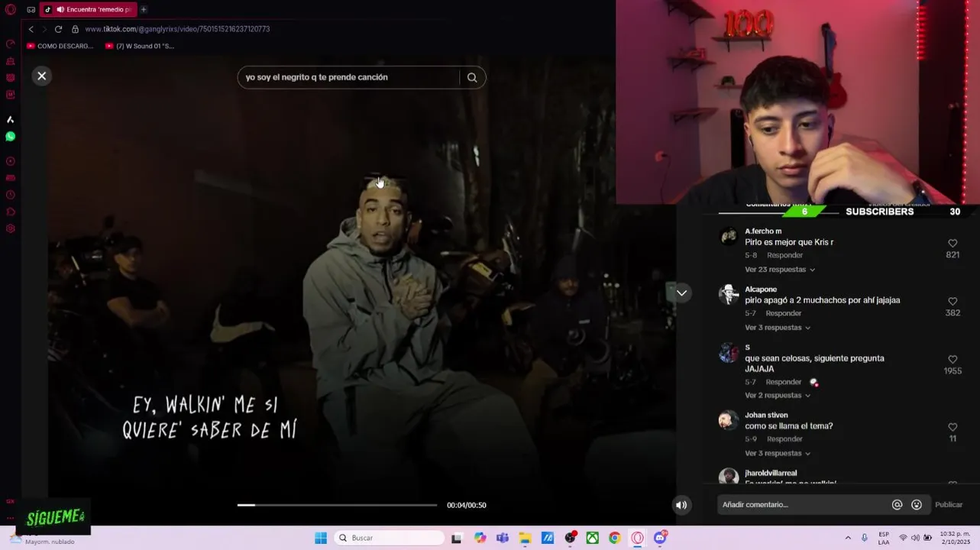The image size is (980, 550).
Task: Close the TikTok video viewer with X
Action: pyautogui.click(x=42, y=76)
